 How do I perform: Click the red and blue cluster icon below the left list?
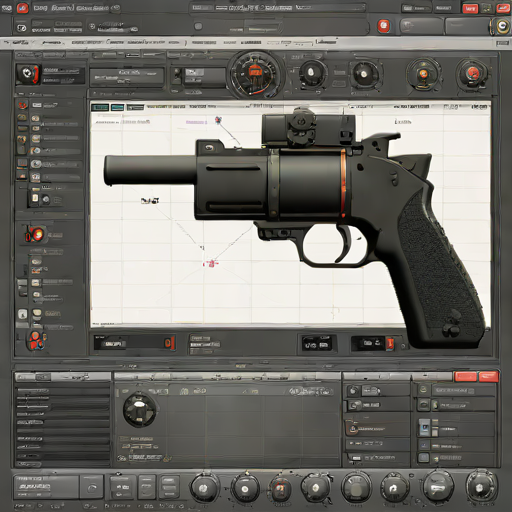tap(35, 340)
